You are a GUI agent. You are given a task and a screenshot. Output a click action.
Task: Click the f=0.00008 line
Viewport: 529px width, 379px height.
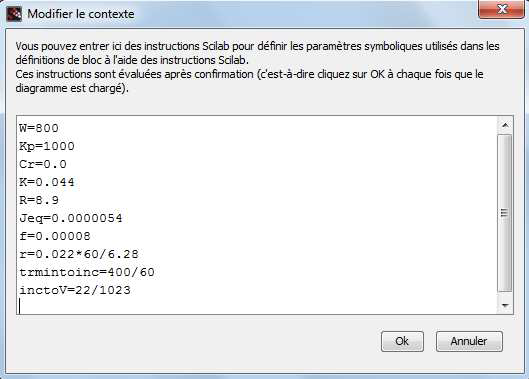point(55,236)
